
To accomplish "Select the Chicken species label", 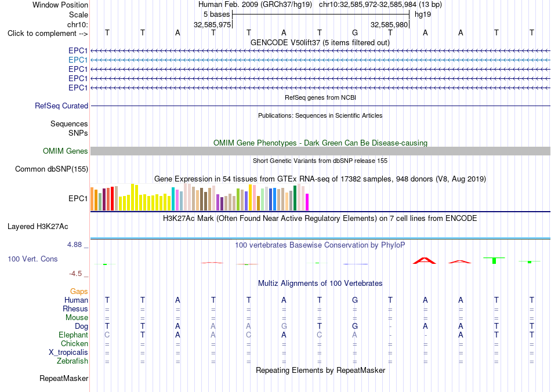I will click(x=74, y=343).
